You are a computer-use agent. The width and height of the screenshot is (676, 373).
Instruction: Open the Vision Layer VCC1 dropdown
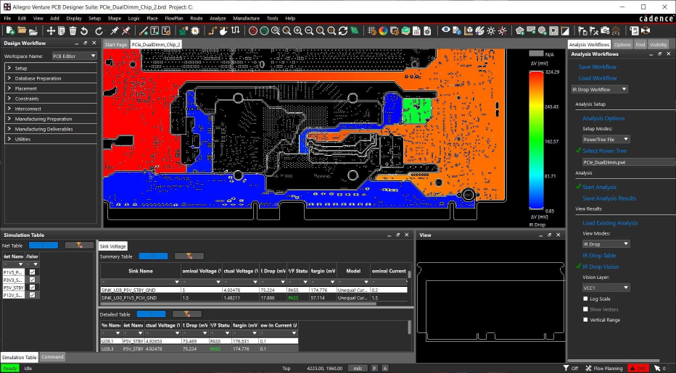606,288
